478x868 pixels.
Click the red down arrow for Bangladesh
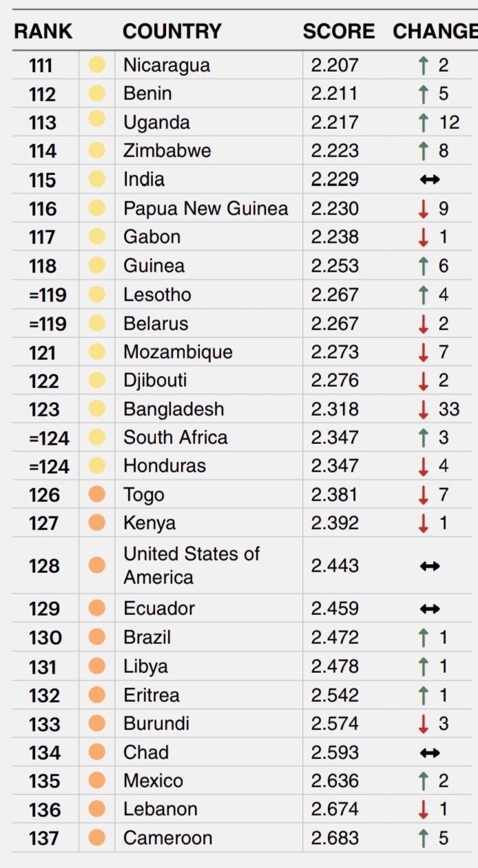tap(424, 410)
